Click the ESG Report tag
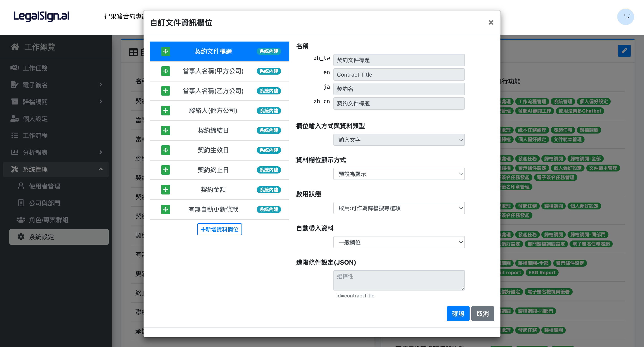Image resolution: width=644 pixels, height=347 pixels. tap(542, 273)
